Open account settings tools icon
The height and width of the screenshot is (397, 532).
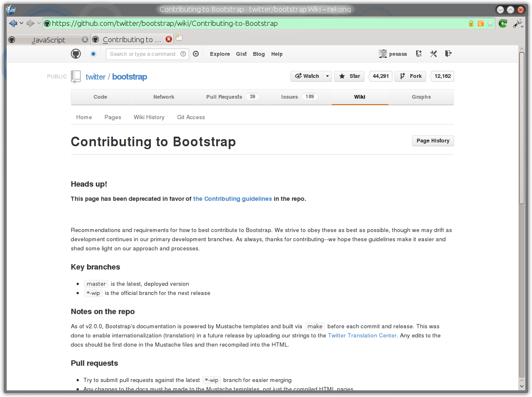point(434,53)
